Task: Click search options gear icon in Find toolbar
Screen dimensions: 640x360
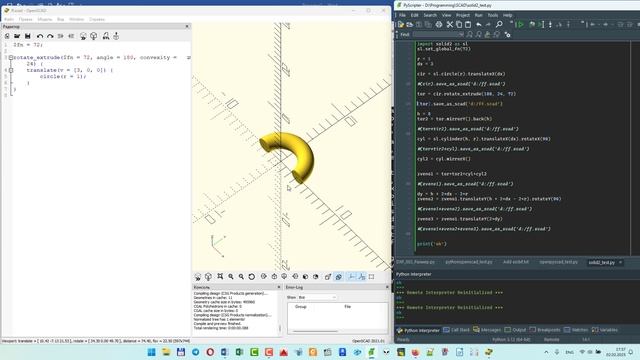Action: click(507, 35)
